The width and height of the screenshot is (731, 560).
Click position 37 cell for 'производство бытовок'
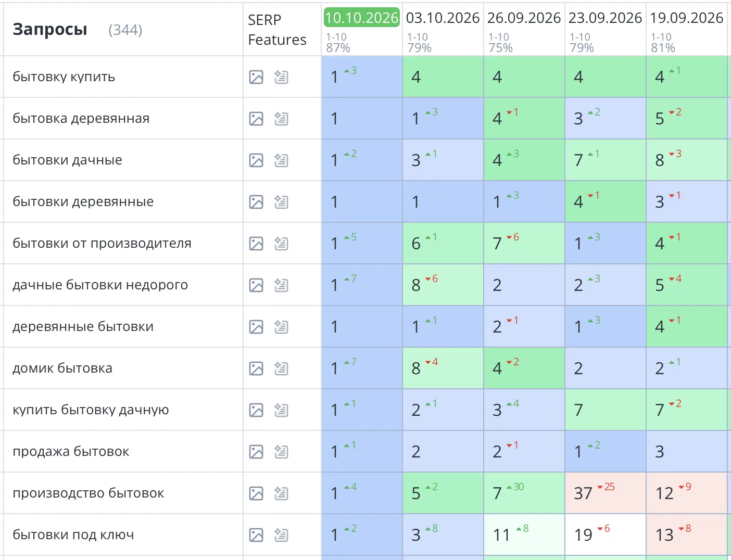click(x=606, y=493)
